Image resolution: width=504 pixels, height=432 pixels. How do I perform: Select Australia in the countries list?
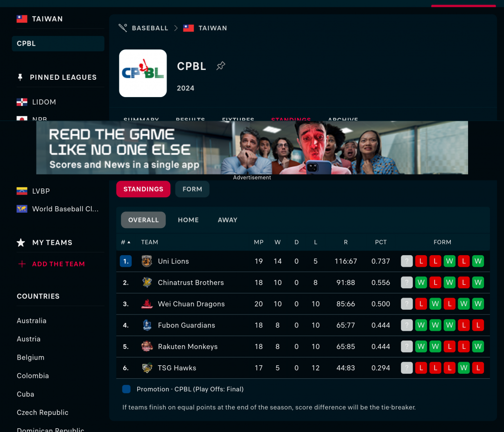click(x=32, y=321)
